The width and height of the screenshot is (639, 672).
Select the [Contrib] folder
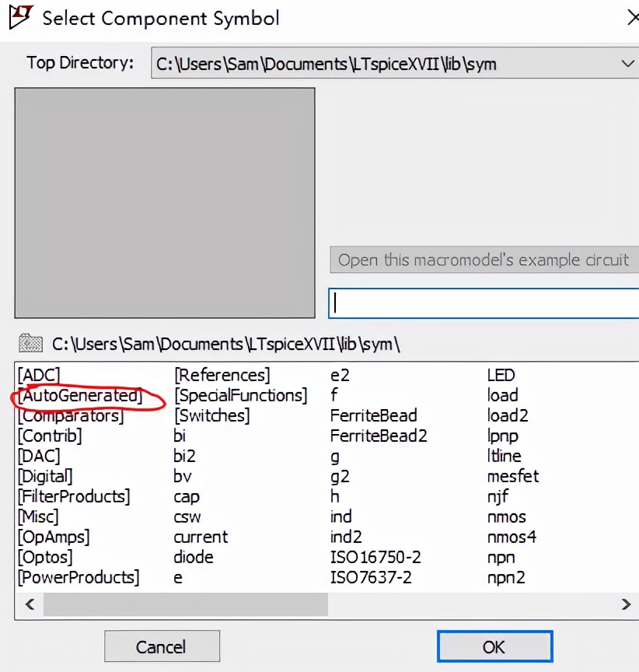coord(49,436)
